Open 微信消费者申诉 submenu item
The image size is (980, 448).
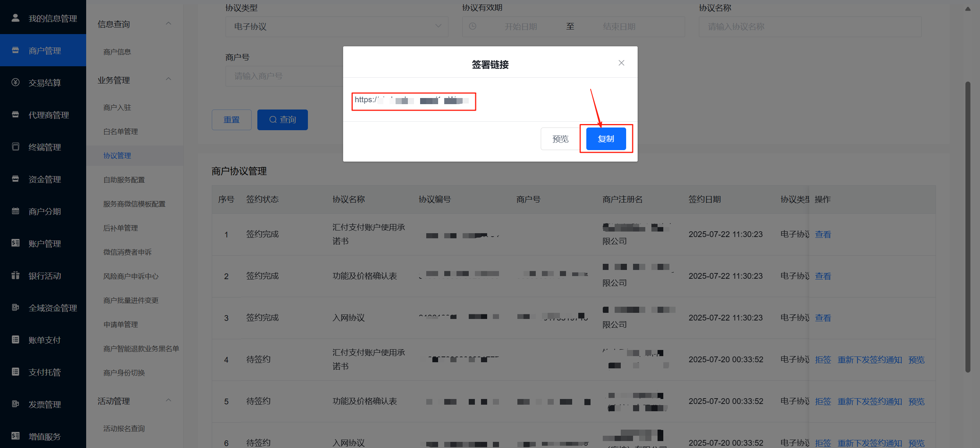[128, 252]
